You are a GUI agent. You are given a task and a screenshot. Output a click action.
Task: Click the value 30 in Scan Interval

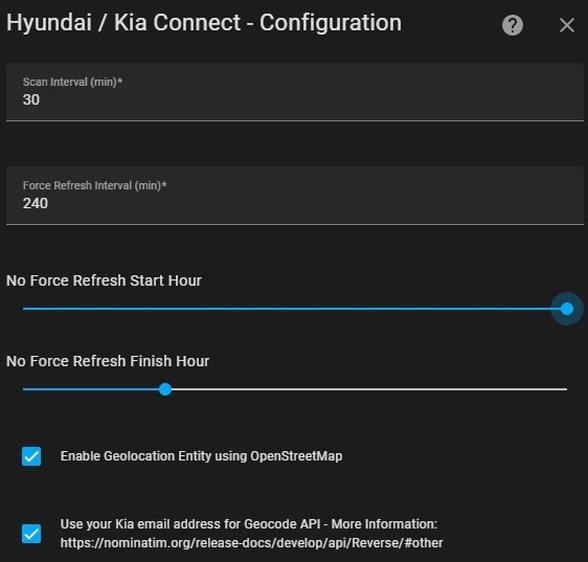pos(31,100)
